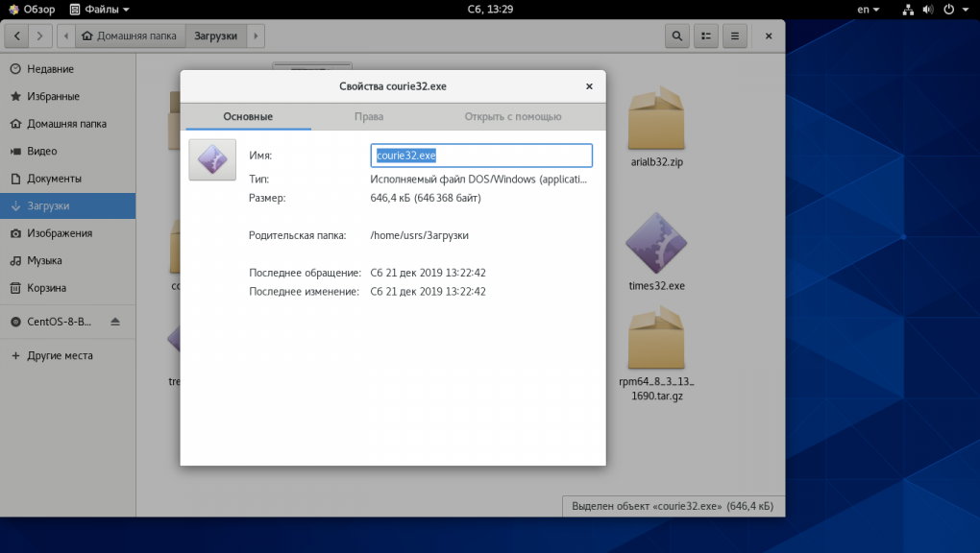This screenshot has width=980, height=553.
Task: Click Домашняя папка in the path bar
Action: [130, 36]
